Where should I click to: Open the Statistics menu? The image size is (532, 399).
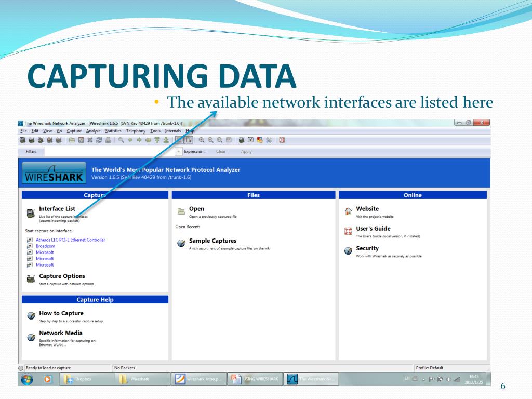(x=113, y=131)
